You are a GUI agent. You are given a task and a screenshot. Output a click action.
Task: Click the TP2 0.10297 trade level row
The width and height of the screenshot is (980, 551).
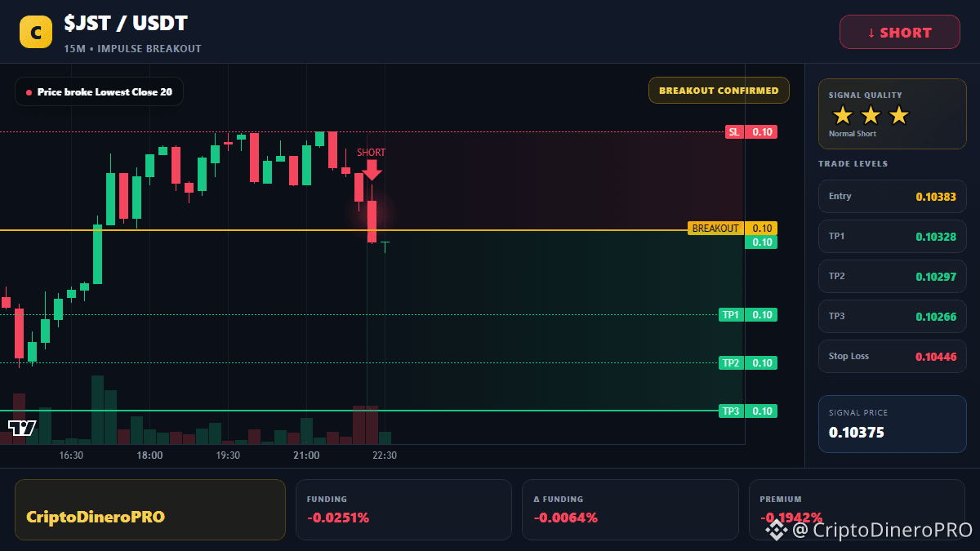(x=893, y=277)
